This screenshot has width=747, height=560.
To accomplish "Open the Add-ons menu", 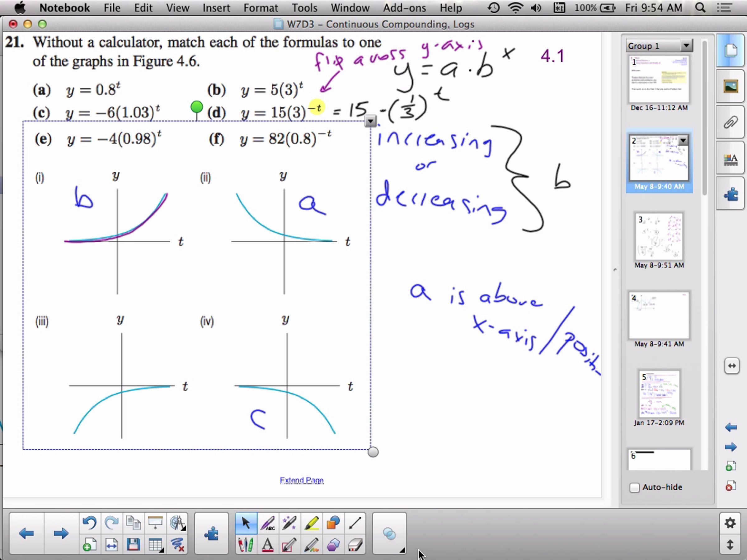I will (x=404, y=8).
